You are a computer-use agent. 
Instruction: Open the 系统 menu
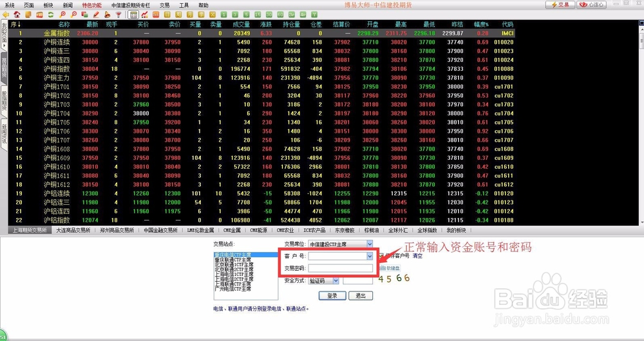[10, 5]
